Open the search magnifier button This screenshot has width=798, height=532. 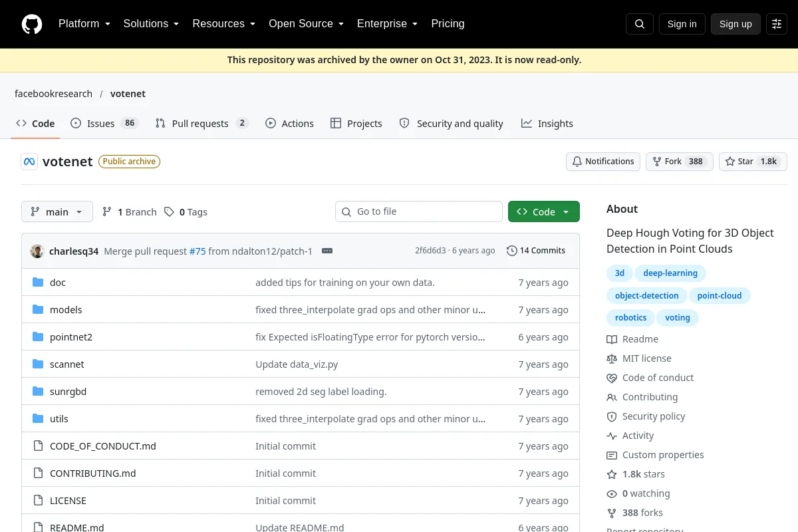tap(640, 24)
